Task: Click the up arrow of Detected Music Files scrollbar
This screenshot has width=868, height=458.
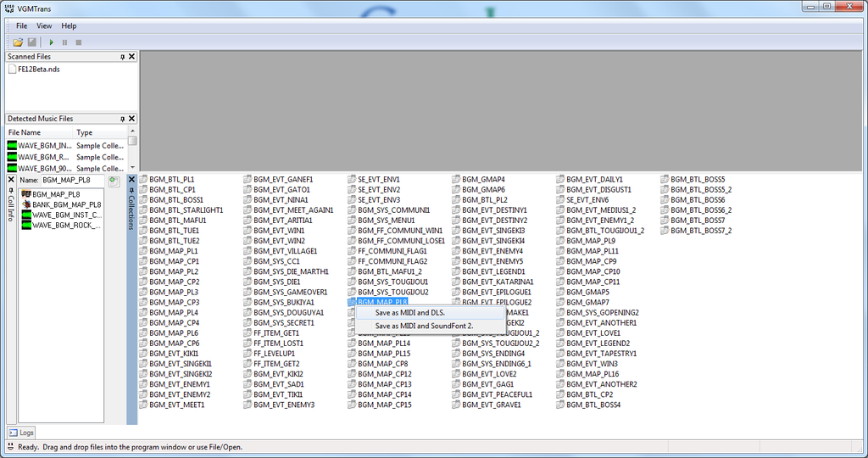Action: (132, 131)
